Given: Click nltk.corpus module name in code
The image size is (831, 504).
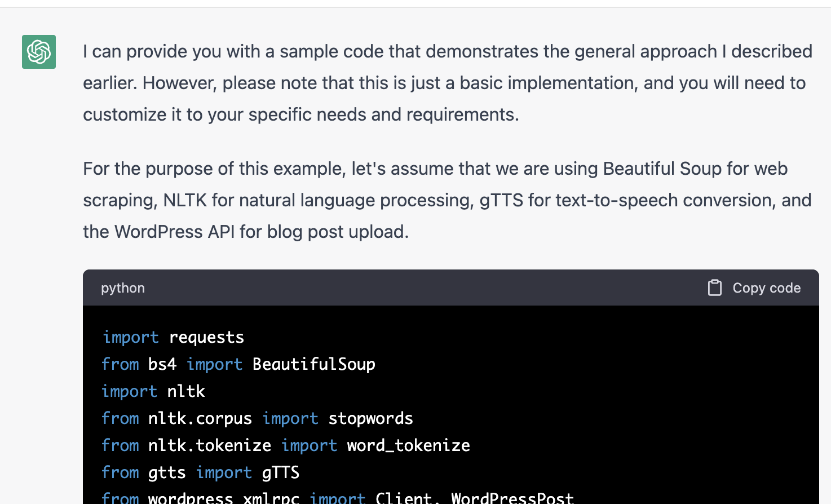Looking at the screenshot, I should click(200, 418).
